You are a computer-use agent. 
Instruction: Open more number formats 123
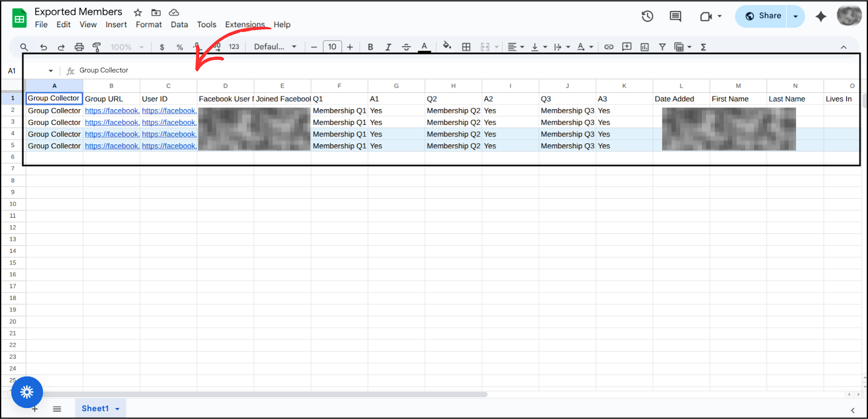tap(234, 47)
